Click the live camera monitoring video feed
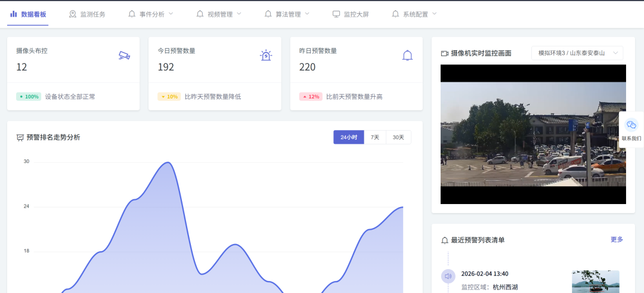644x293 pixels. [x=533, y=134]
